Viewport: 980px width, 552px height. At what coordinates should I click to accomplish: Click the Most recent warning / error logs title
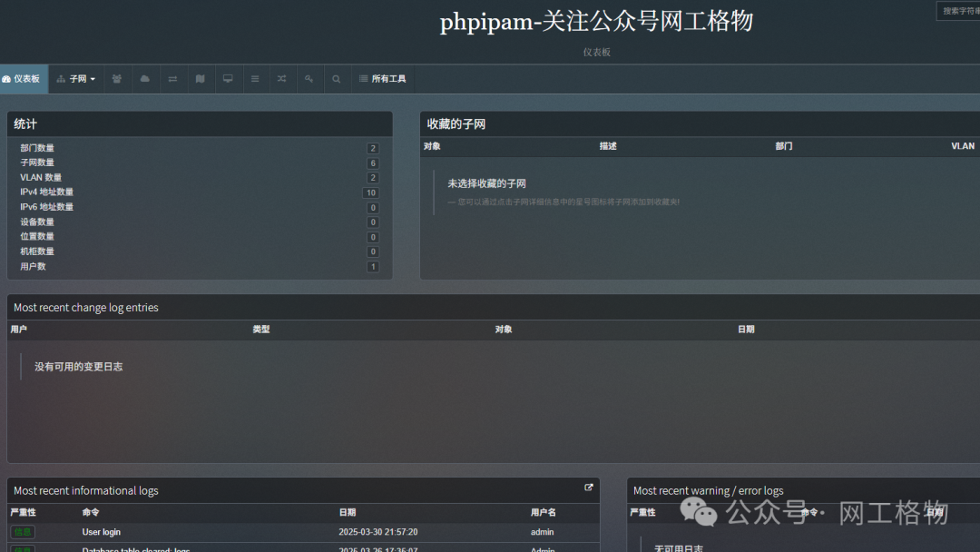tap(708, 491)
